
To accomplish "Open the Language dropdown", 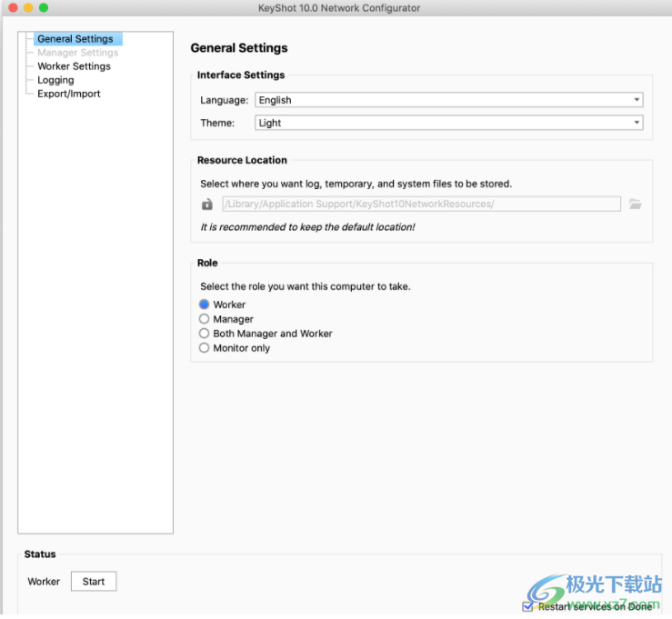I will pyautogui.click(x=448, y=100).
